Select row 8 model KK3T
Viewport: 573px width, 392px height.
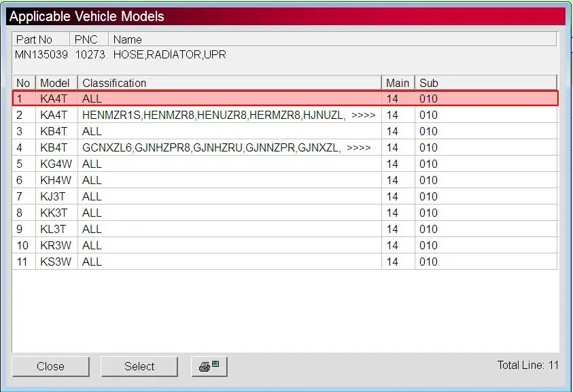click(x=54, y=213)
